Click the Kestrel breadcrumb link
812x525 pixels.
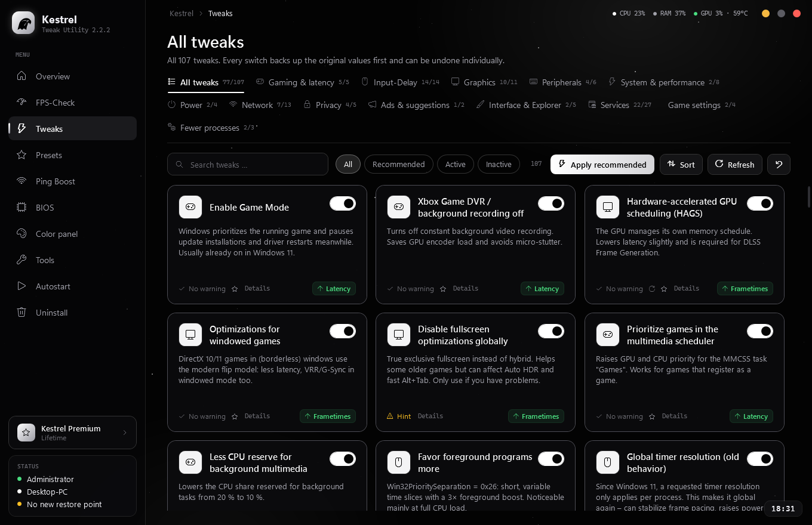click(x=182, y=13)
